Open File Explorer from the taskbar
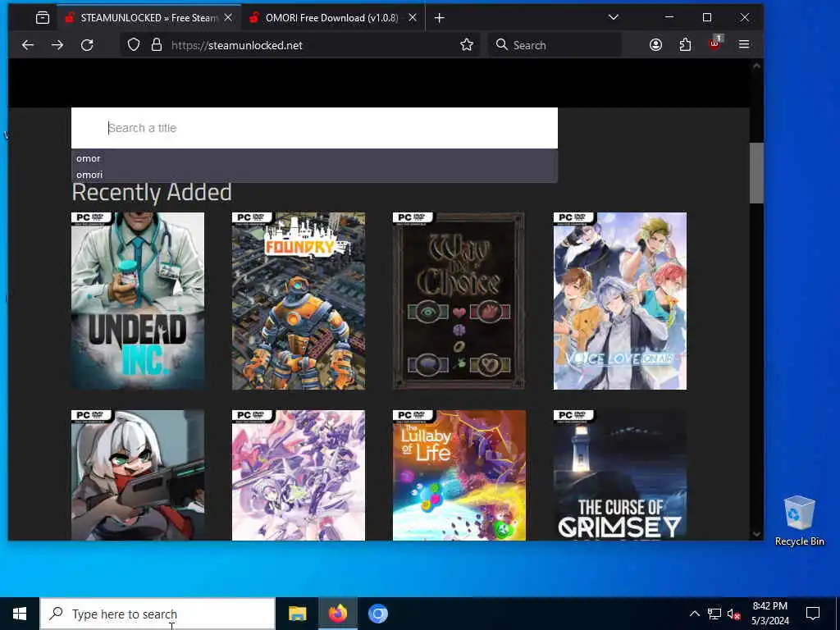This screenshot has width=840, height=630. tap(297, 614)
